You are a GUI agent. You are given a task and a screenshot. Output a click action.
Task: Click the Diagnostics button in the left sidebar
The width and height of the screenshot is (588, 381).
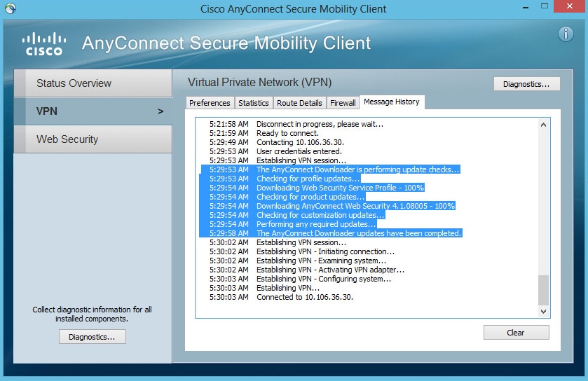click(x=93, y=337)
